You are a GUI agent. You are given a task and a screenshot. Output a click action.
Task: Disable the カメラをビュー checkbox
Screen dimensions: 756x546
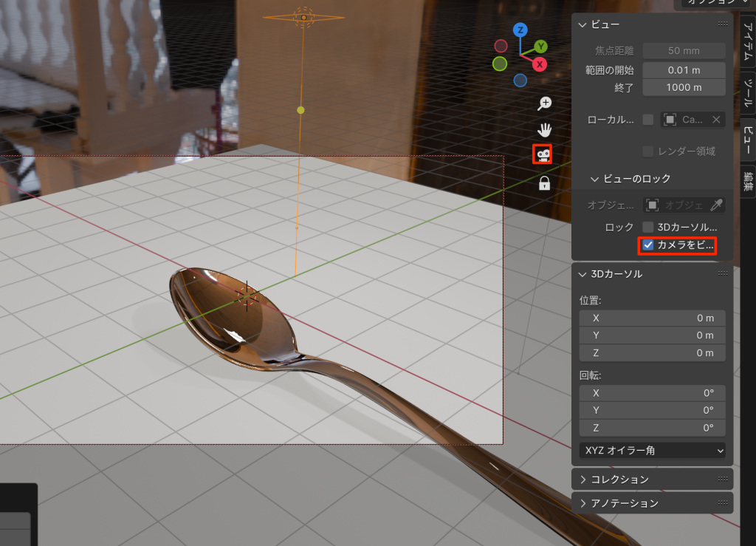(x=648, y=245)
